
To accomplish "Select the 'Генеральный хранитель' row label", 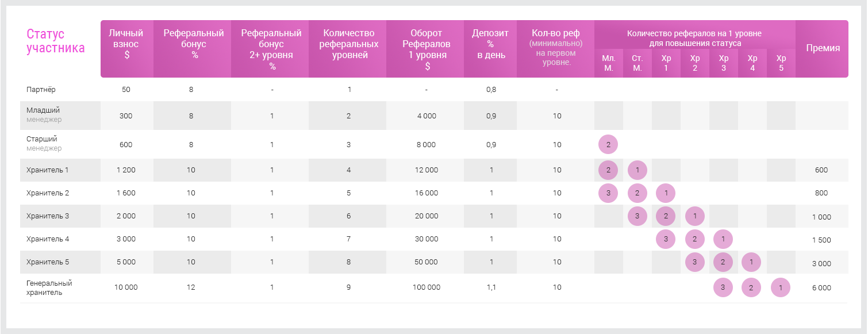I will (49, 287).
